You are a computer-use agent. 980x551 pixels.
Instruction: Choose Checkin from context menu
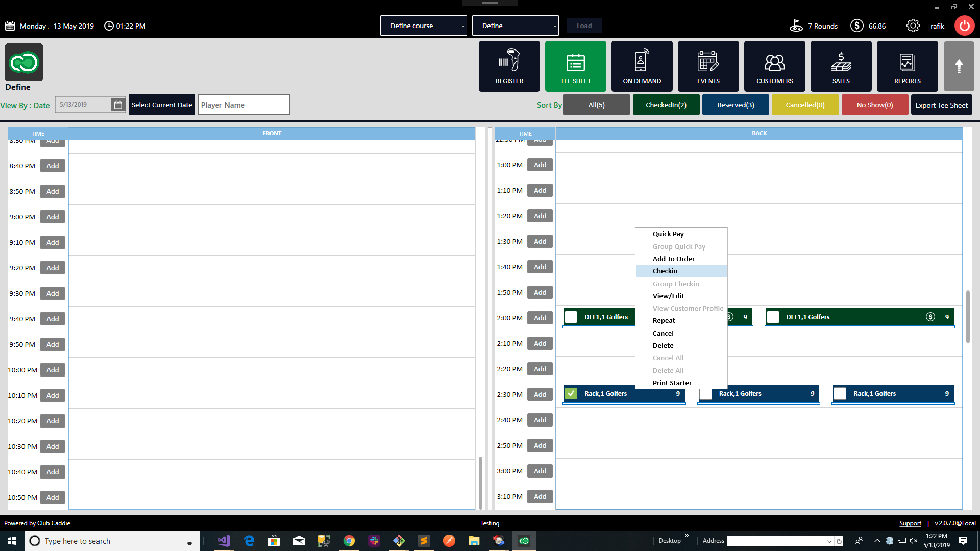(665, 271)
